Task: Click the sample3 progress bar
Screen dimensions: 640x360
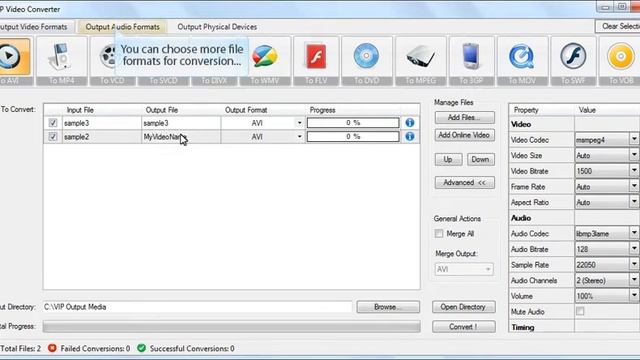Action: coord(353,122)
